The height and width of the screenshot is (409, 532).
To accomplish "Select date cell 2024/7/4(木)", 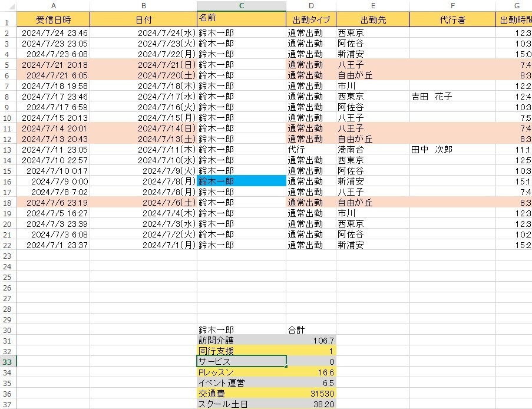I will pos(144,213).
